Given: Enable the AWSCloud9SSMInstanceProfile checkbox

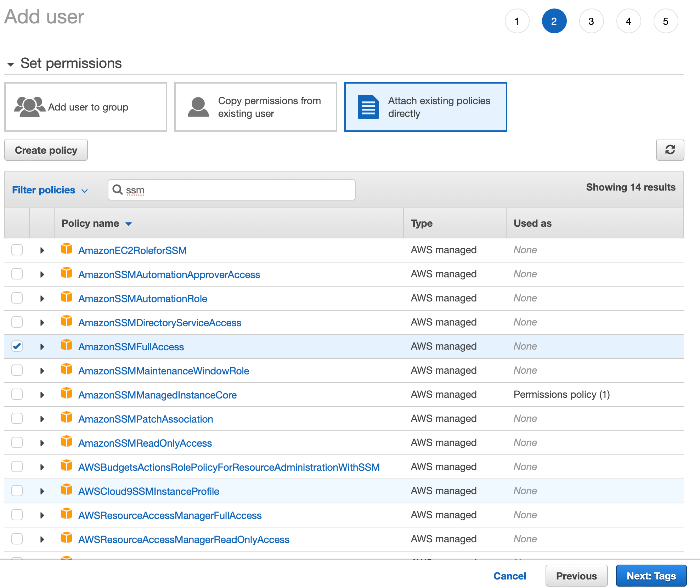Looking at the screenshot, I should pyautogui.click(x=17, y=491).
